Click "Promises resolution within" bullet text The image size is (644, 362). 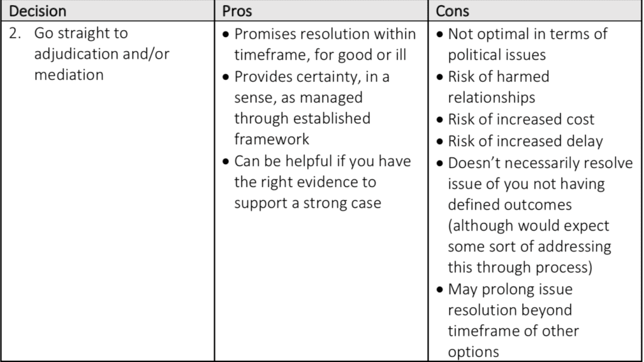click(x=321, y=33)
